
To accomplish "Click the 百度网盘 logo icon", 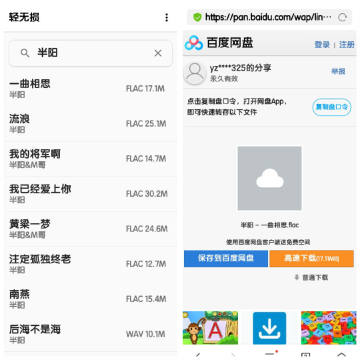I will (194, 43).
